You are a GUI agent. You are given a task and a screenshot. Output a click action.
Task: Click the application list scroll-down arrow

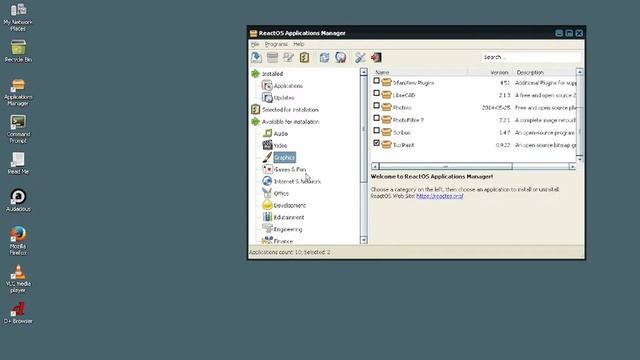pos(580,159)
